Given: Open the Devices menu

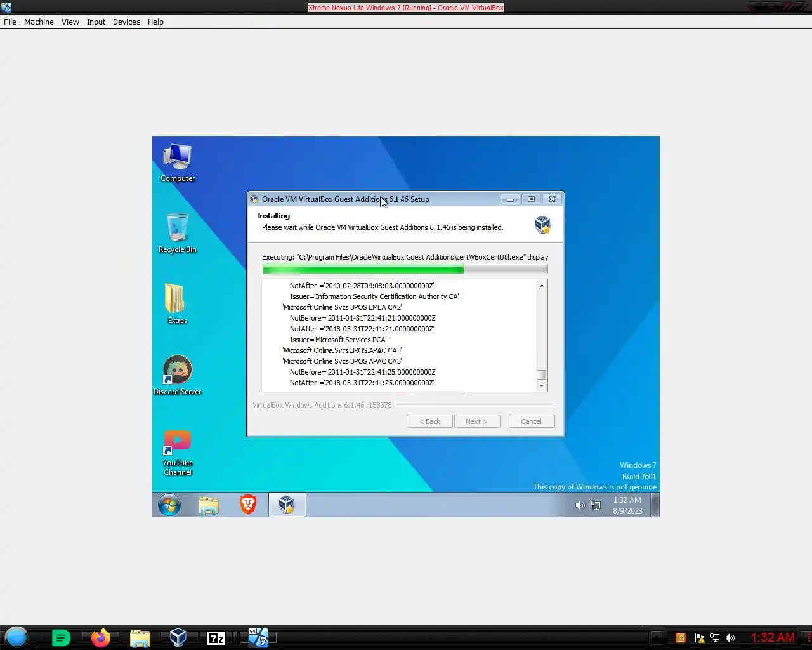Looking at the screenshot, I should click(127, 22).
